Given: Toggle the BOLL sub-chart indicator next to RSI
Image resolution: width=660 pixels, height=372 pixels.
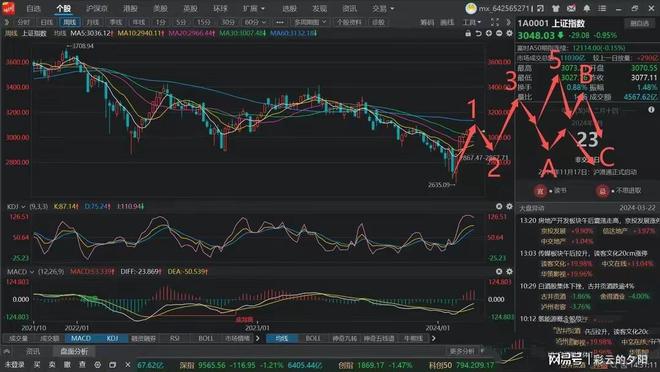Looking at the screenshot, I should point(206,338).
